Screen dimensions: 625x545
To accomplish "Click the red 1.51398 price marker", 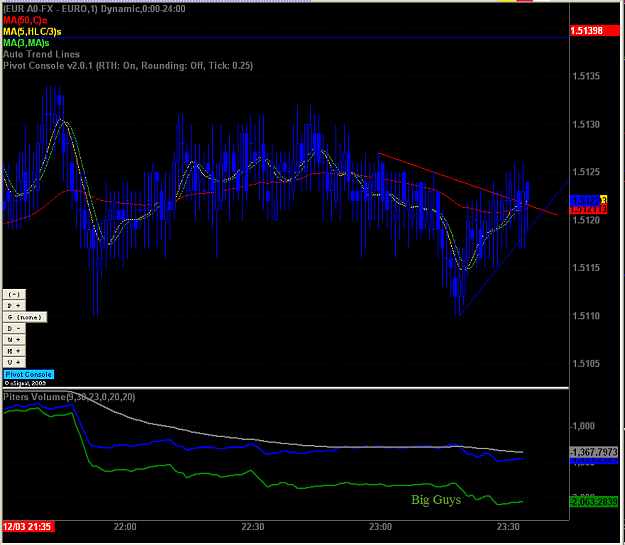I will click(x=595, y=31).
